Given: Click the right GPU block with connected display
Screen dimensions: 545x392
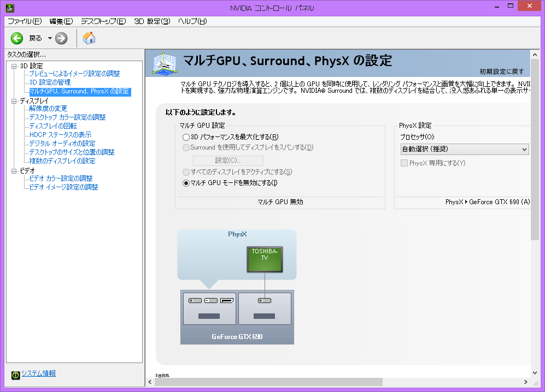Looking at the screenshot, I should pos(265,308).
